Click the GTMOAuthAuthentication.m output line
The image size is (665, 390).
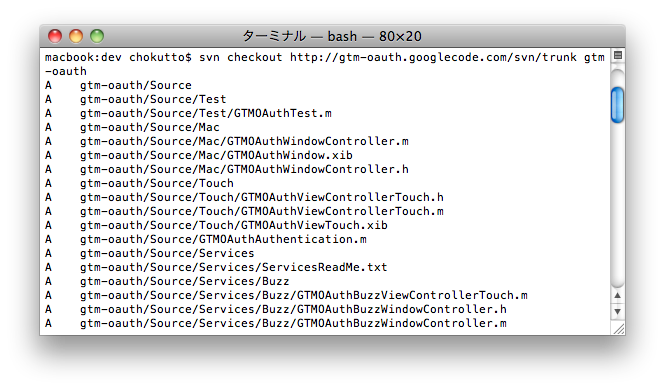(206, 239)
